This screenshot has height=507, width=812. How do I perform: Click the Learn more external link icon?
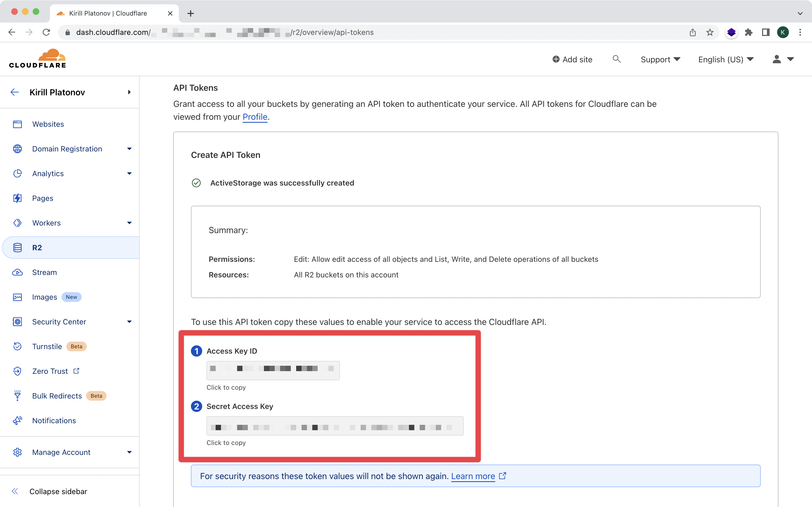click(502, 476)
